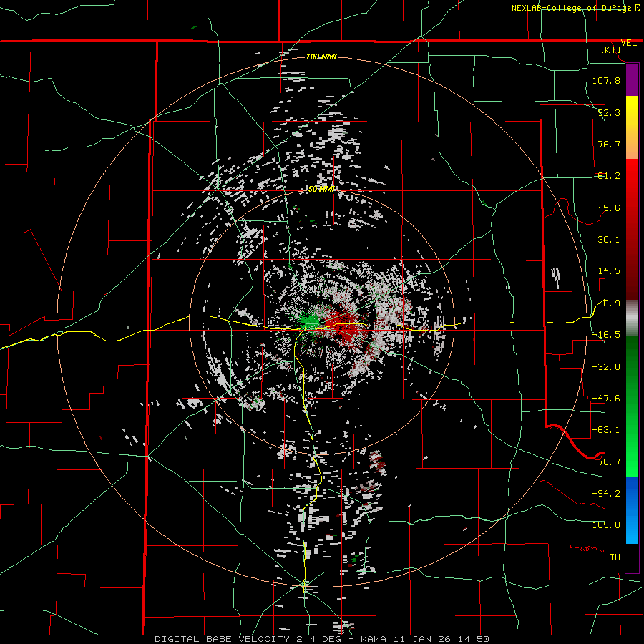Image resolution: width=644 pixels, height=644 pixels.
Task: Click the TH legend label
Action: (x=615, y=557)
